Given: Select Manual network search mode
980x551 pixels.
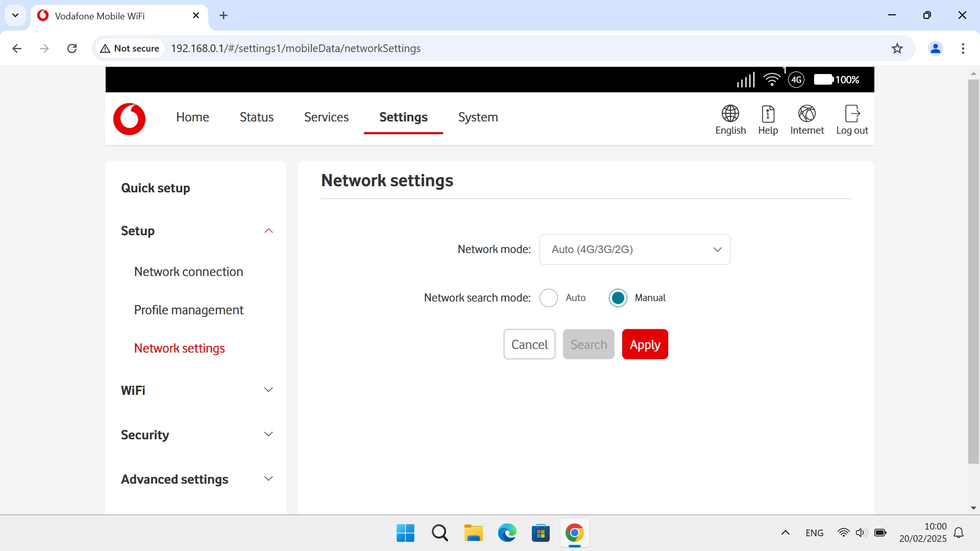Looking at the screenshot, I should point(618,298).
